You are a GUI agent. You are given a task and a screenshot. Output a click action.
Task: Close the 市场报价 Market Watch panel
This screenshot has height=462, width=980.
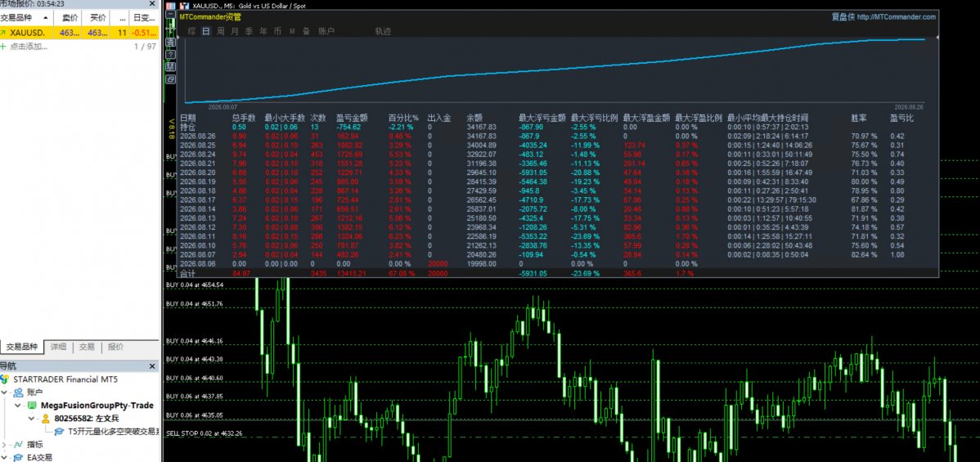pos(153,3)
